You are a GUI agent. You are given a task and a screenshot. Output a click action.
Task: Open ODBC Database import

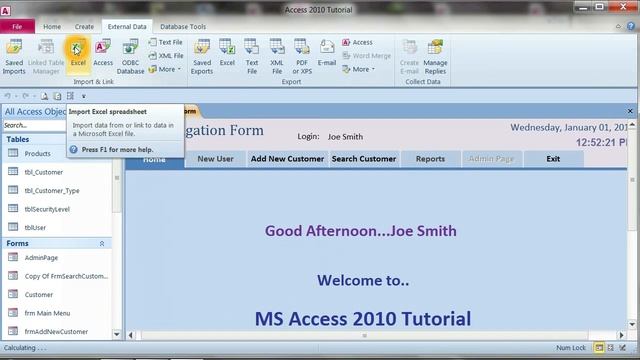[x=130, y=57]
